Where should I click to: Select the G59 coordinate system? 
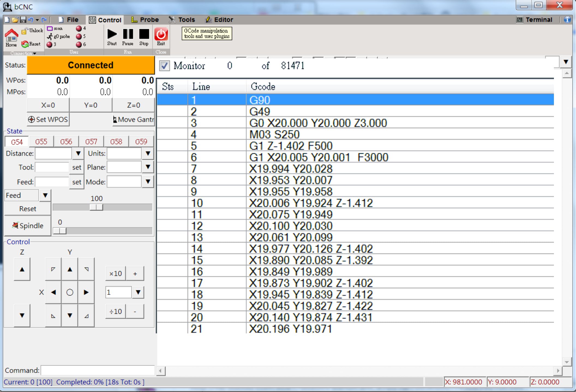tap(141, 142)
